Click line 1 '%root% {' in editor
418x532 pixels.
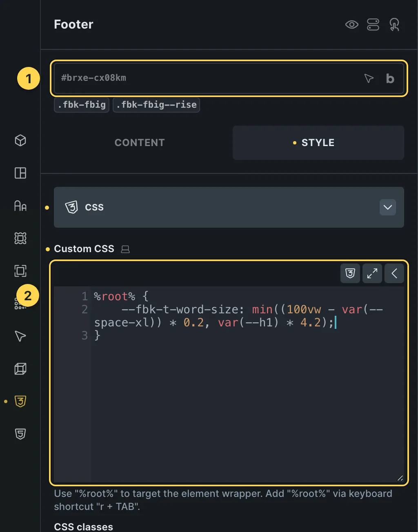pos(121,296)
